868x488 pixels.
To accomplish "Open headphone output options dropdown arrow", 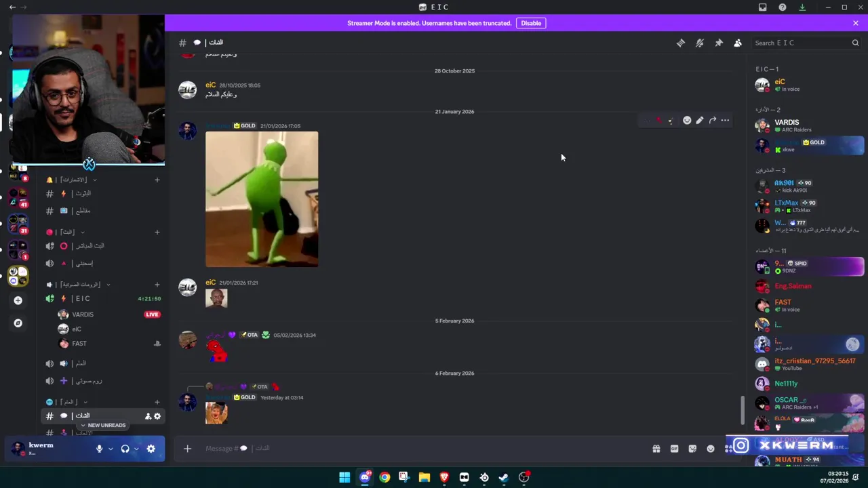I will 136,449.
